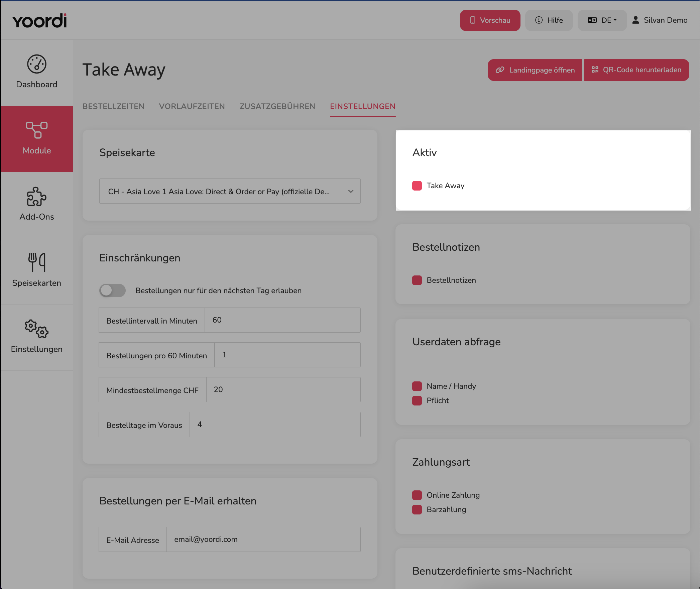Open the Einstellungen gears icon in sidebar
700x589 pixels.
point(37,329)
